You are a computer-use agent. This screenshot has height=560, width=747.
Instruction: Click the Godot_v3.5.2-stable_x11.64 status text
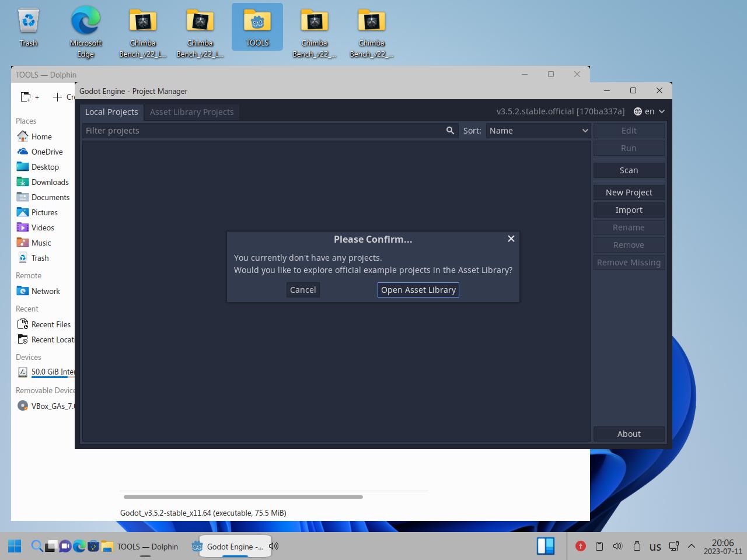pos(203,513)
